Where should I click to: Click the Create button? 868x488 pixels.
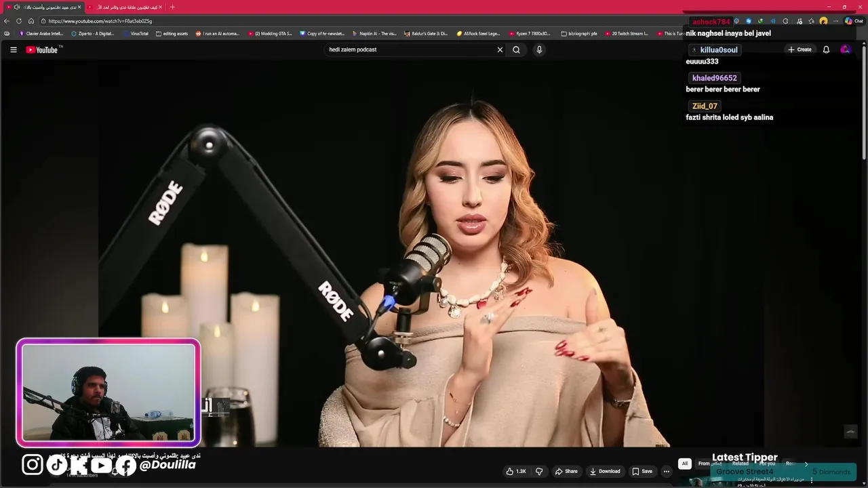point(800,49)
